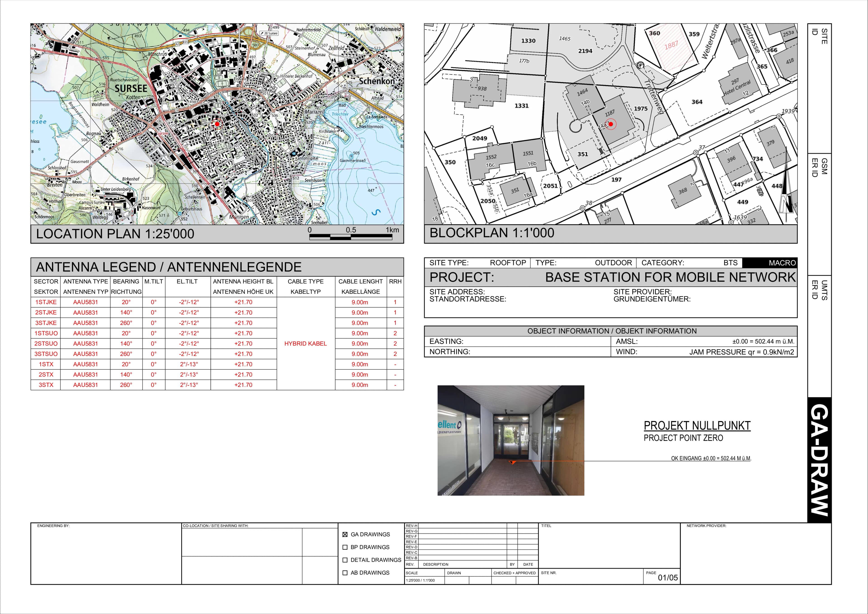Click the SITE PROVIDER field label
The height and width of the screenshot is (614, 868).
[642, 292]
